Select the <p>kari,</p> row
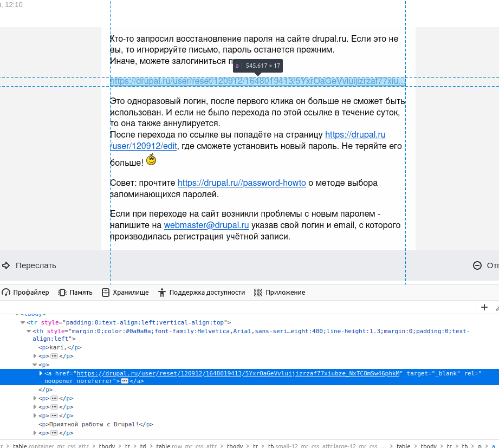 60,347
